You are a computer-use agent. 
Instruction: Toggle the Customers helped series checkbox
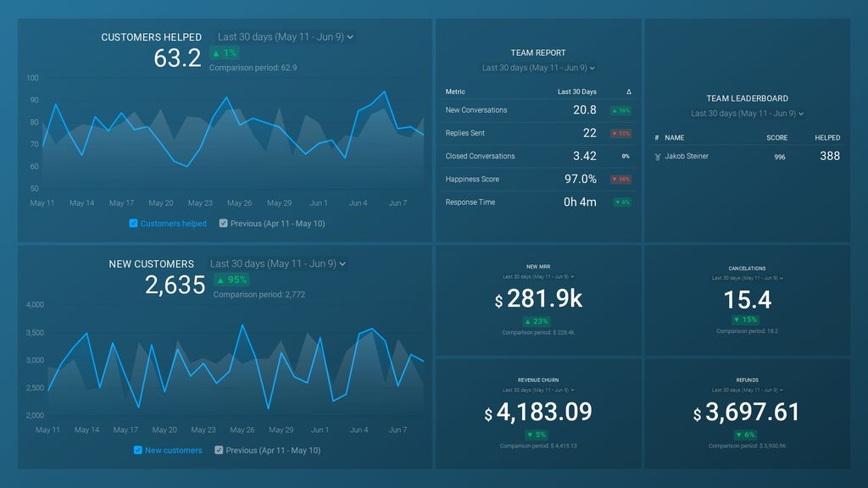pyautogui.click(x=133, y=224)
